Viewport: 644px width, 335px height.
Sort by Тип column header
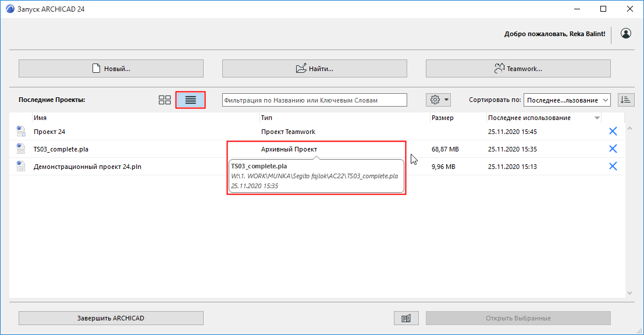tap(344, 118)
